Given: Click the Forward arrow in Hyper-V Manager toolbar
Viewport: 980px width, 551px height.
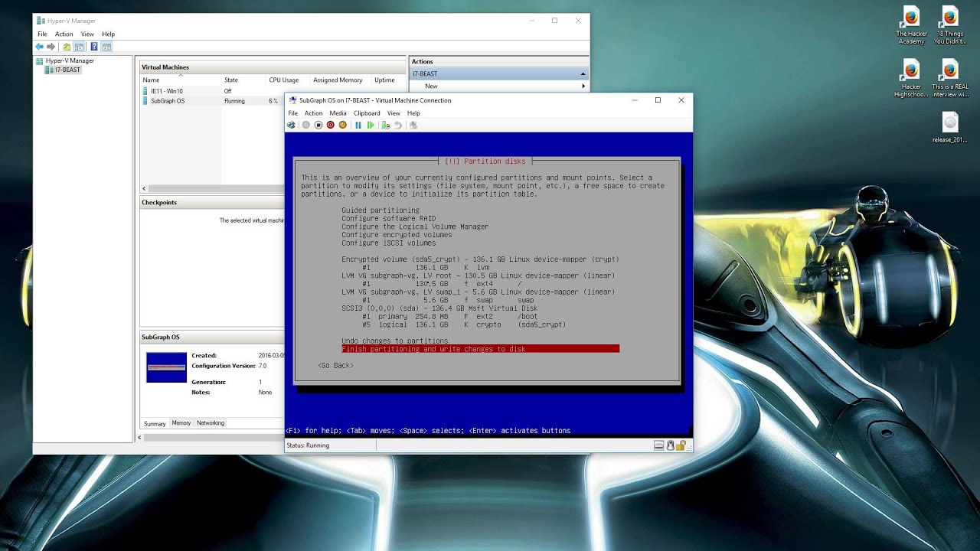Looking at the screenshot, I should (x=51, y=47).
